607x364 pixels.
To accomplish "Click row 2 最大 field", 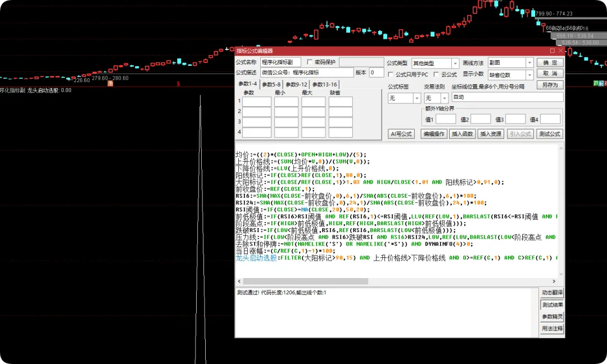I will point(314,112).
